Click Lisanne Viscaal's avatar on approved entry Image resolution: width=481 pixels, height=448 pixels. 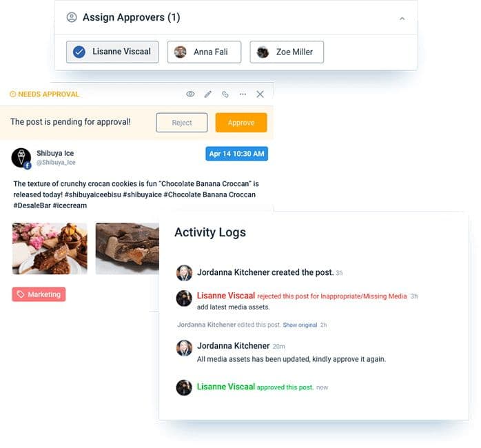click(x=184, y=387)
